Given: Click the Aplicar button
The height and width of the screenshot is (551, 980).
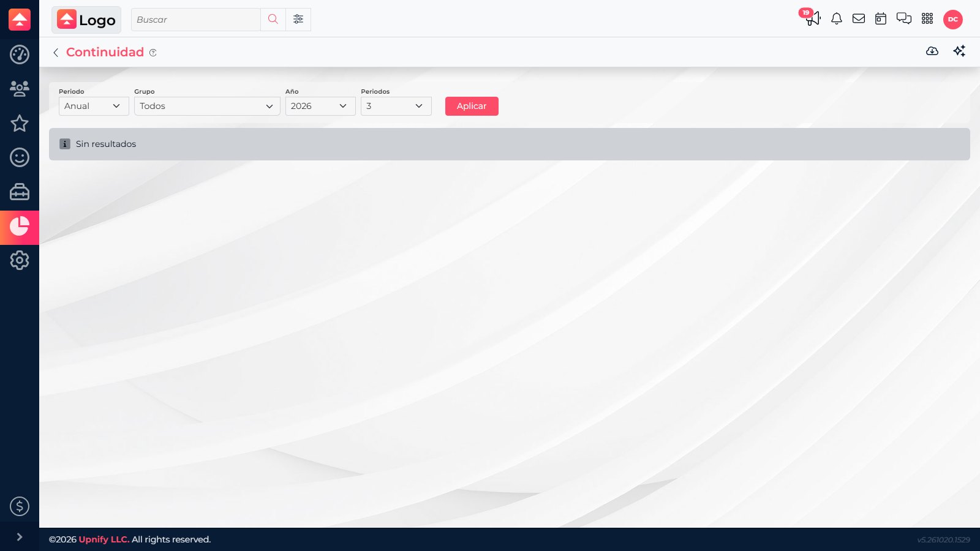Looking at the screenshot, I should [x=472, y=106].
